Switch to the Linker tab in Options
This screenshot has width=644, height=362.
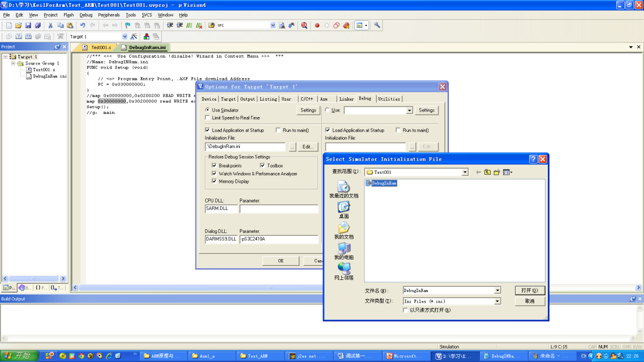[x=346, y=99]
